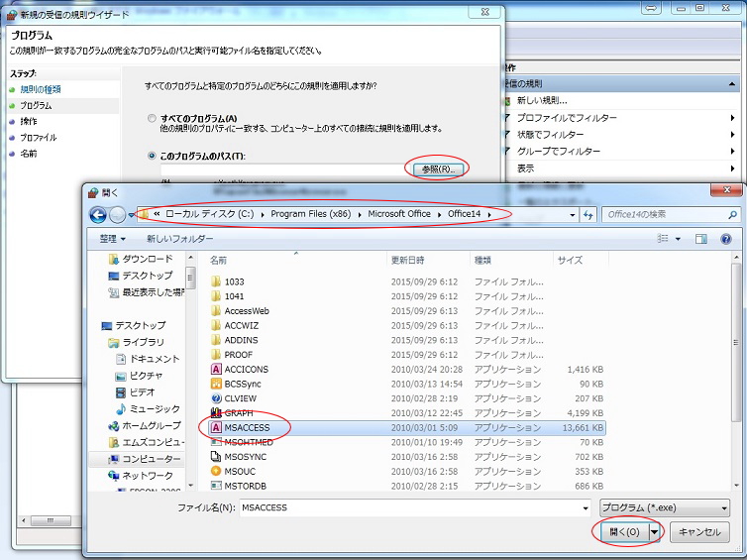Select ミュージック in navigation pane
This screenshot has height=560, width=747.
coord(155,409)
